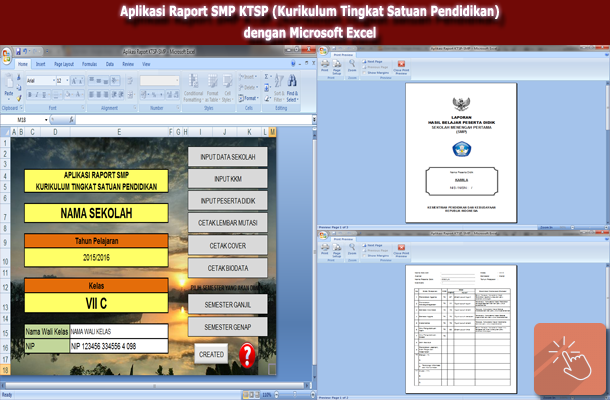Screen dimensions: 610x400
Task: Open the Name Box dropdown beside M18
Action: 46,120
